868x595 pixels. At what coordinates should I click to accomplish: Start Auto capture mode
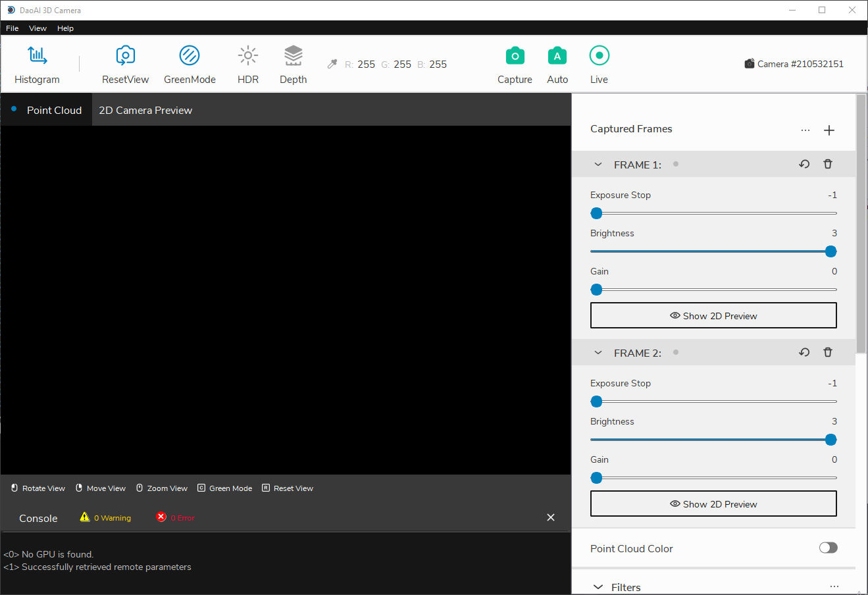[557, 56]
